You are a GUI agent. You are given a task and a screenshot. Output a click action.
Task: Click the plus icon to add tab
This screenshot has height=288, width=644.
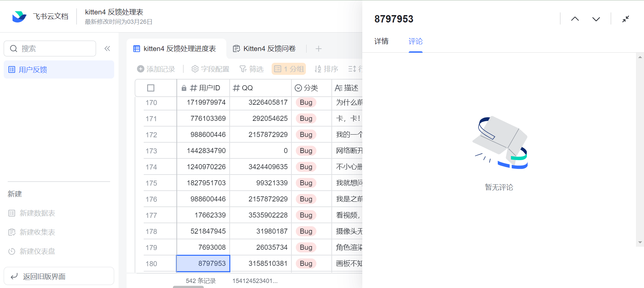pos(319,49)
